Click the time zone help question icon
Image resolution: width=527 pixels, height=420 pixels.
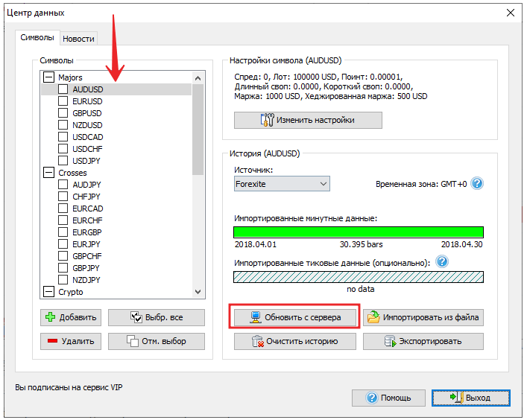[478, 184]
